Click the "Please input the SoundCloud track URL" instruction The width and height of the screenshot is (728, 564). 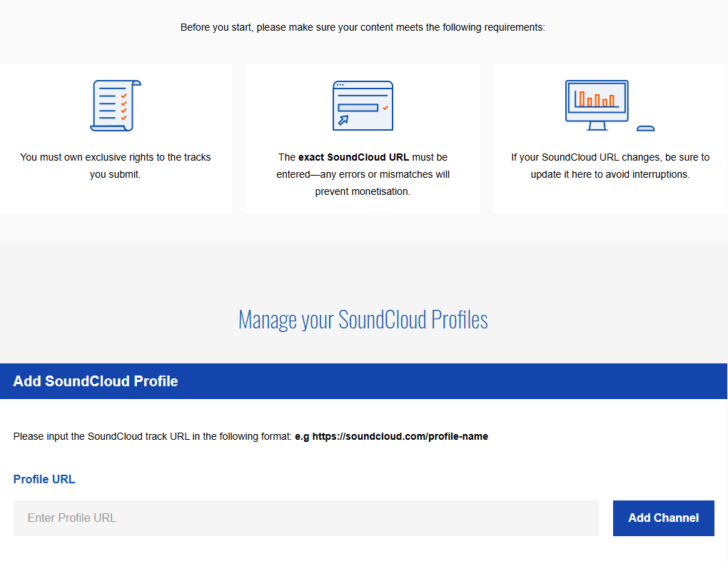153,436
